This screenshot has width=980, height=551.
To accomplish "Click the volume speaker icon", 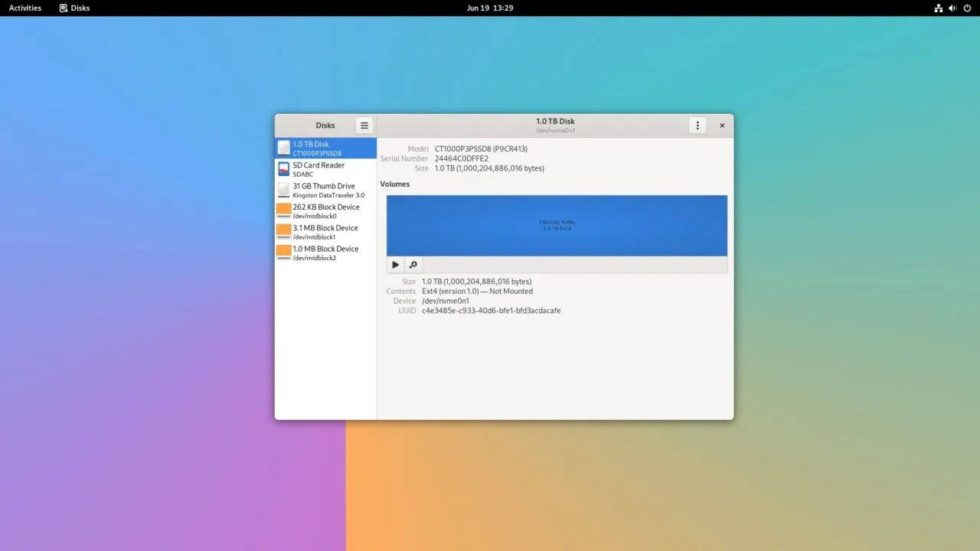I will [x=952, y=8].
